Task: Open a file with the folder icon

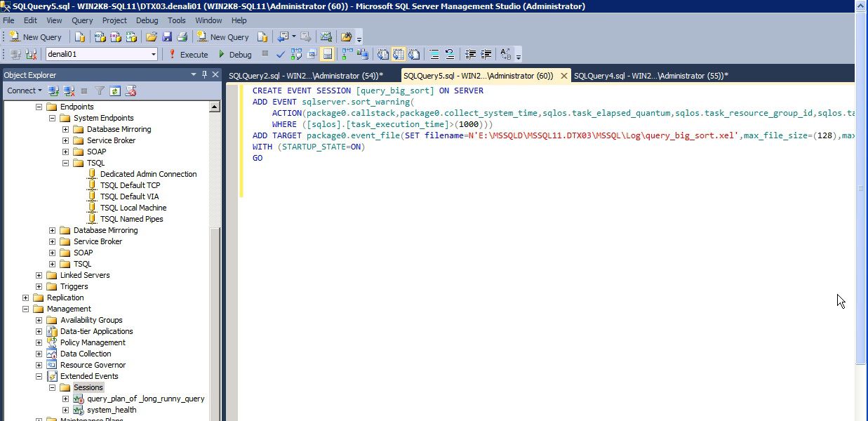Action: [151, 37]
